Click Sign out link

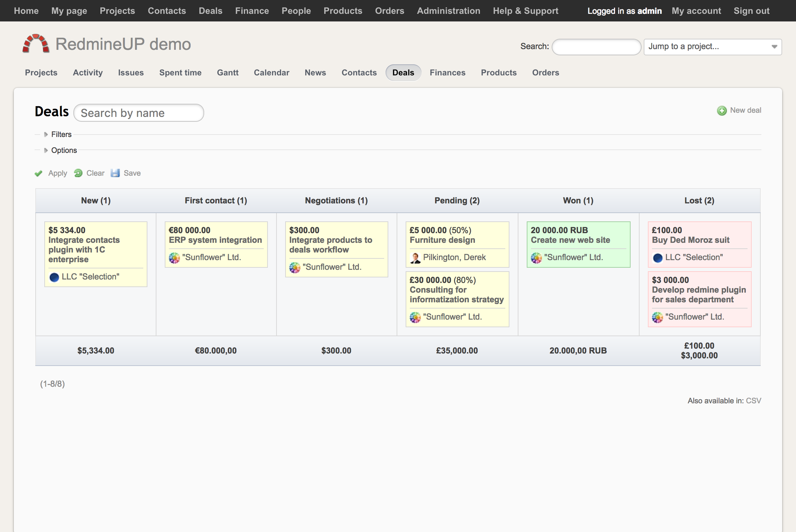pyautogui.click(x=751, y=11)
